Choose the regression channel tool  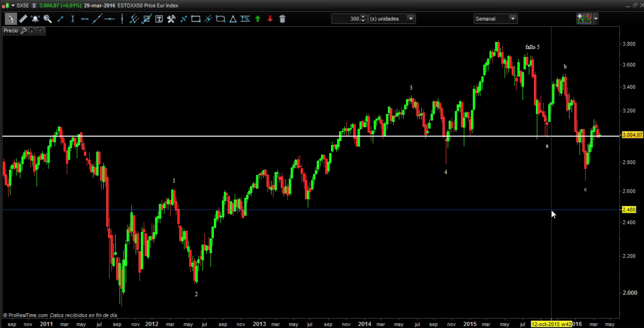coord(147,19)
